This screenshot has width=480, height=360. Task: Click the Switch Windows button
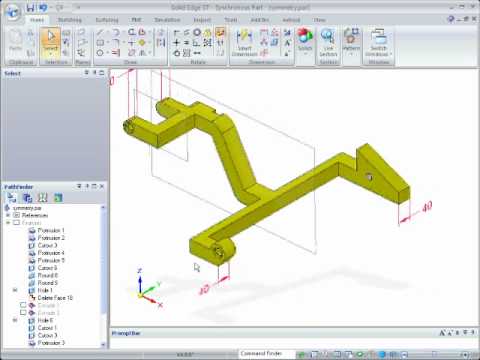click(x=378, y=42)
